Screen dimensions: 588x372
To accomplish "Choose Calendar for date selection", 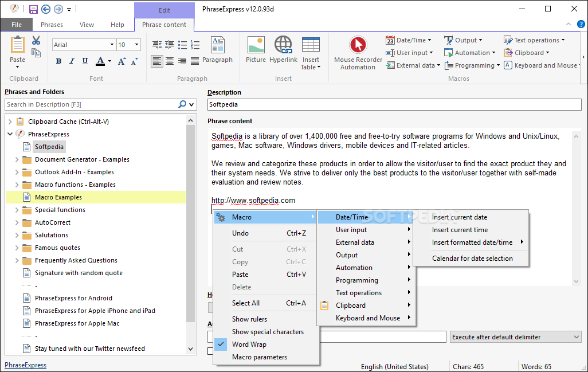I will click(x=471, y=259).
